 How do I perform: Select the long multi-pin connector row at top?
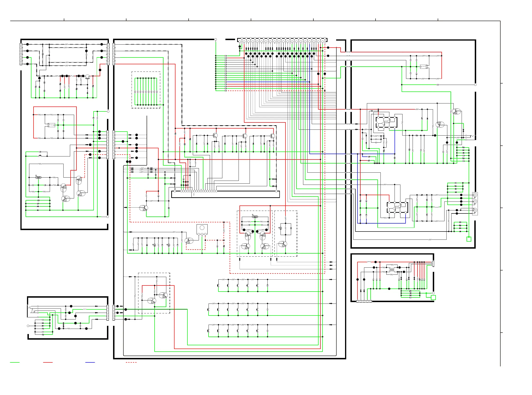click(x=282, y=40)
